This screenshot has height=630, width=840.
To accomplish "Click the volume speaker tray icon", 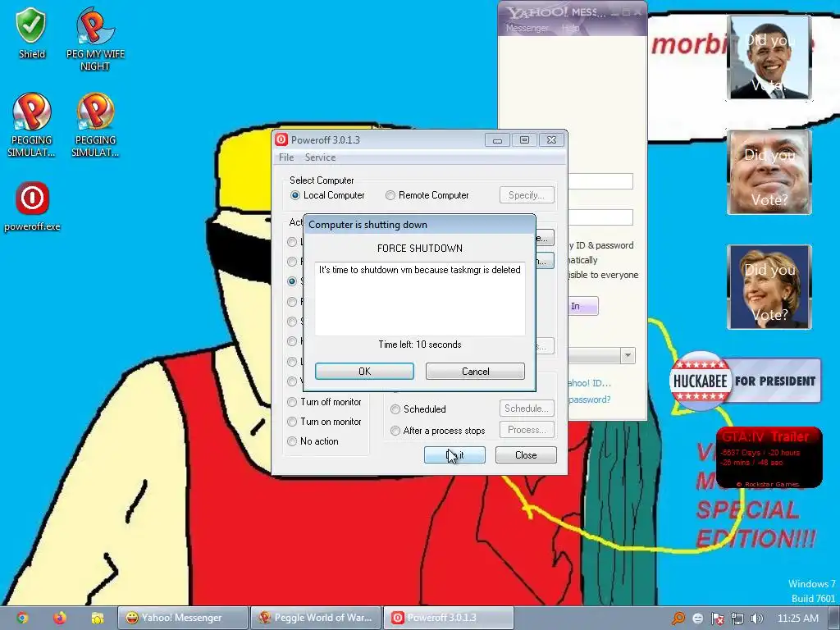I will point(757,619).
